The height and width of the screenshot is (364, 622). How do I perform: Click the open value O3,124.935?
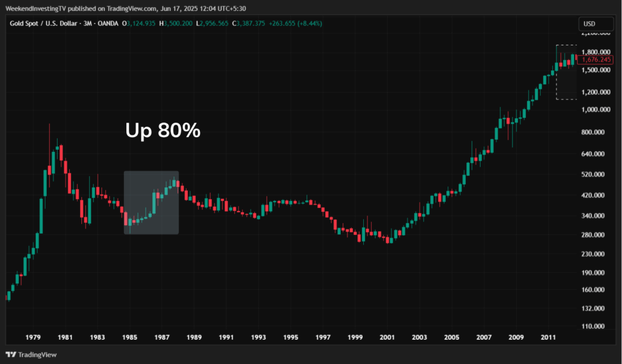point(138,24)
